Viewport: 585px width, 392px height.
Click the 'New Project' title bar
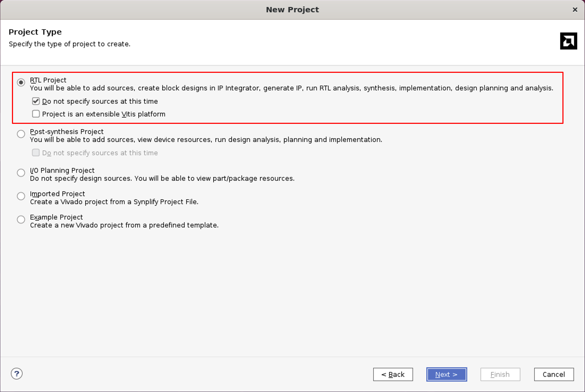(292, 10)
